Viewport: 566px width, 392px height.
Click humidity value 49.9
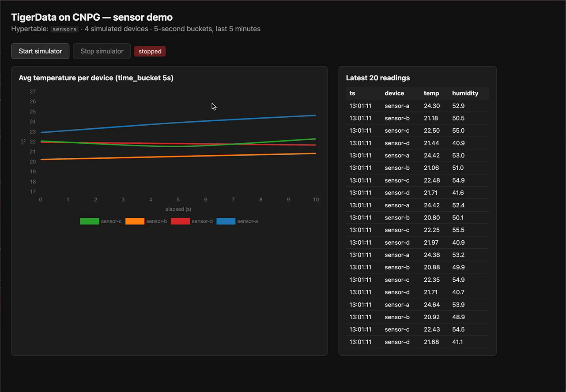click(458, 267)
